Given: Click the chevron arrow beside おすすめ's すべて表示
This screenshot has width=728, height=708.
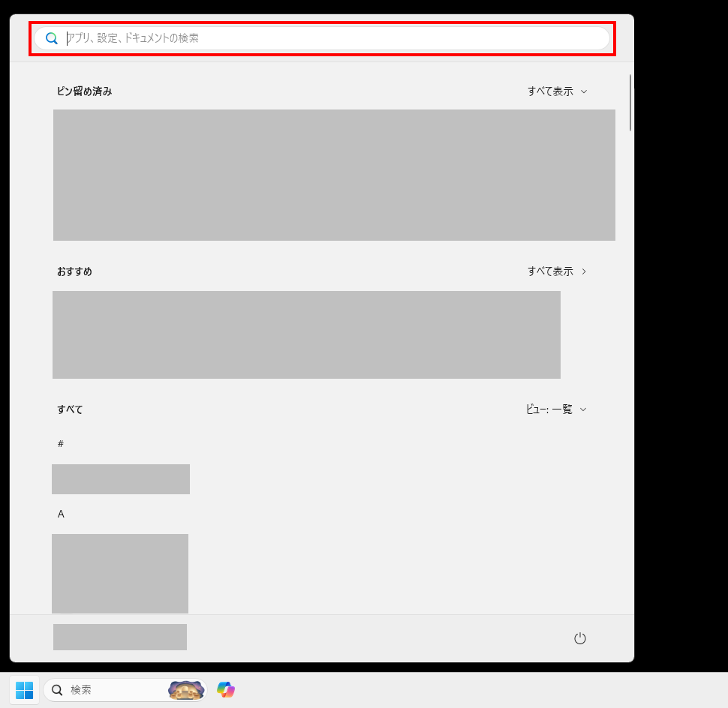Looking at the screenshot, I should [x=585, y=271].
